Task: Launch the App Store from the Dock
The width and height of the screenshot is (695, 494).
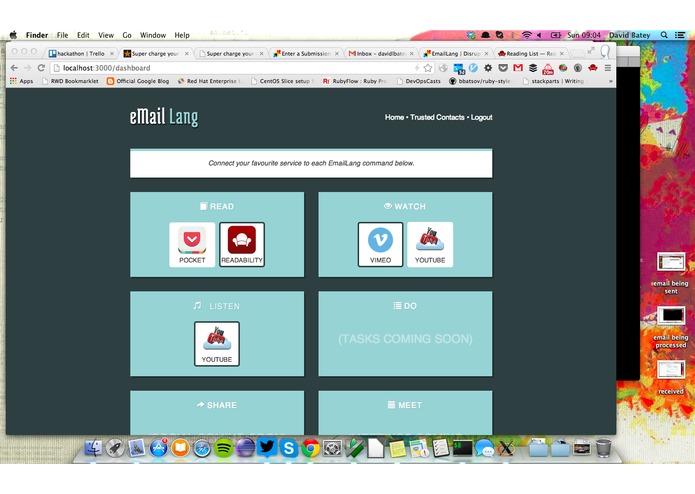Action: [159, 448]
